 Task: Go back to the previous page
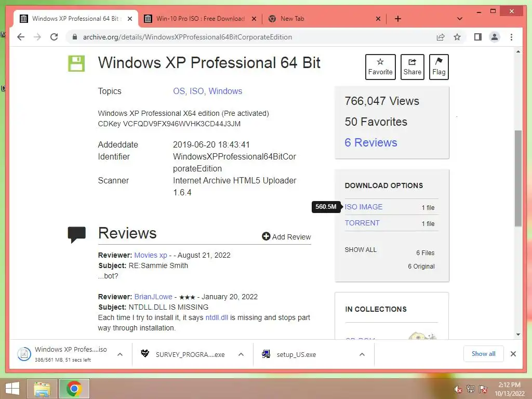coord(21,37)
